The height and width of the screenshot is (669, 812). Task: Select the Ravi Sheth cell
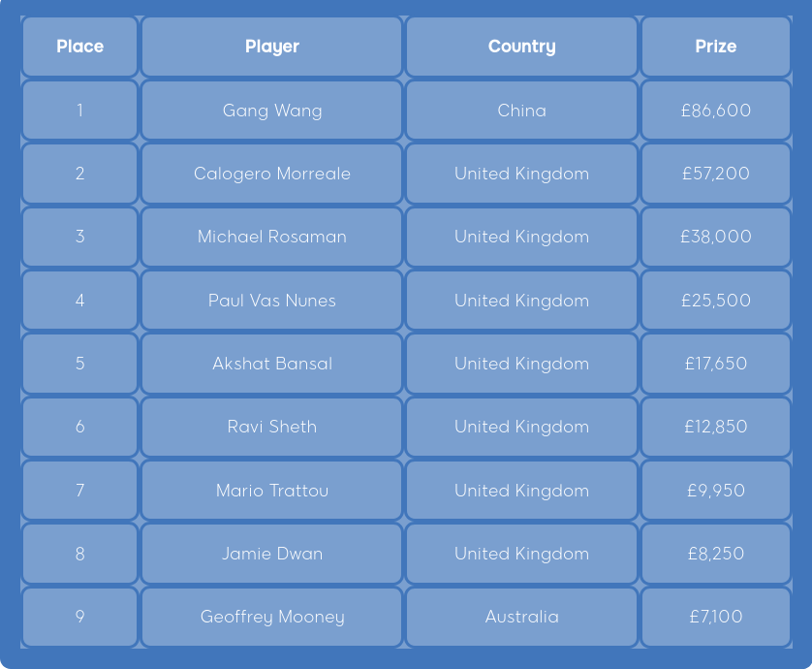coord(271,427)
